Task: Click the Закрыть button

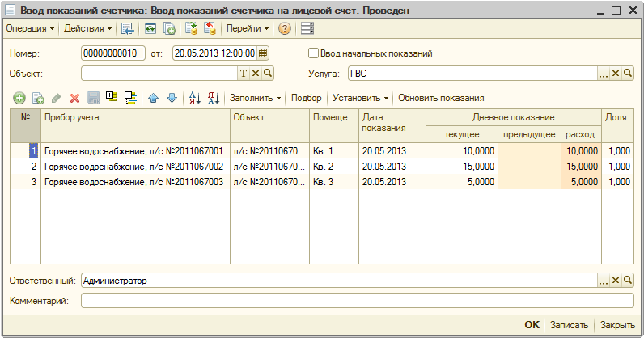Action: coord(617,325)
